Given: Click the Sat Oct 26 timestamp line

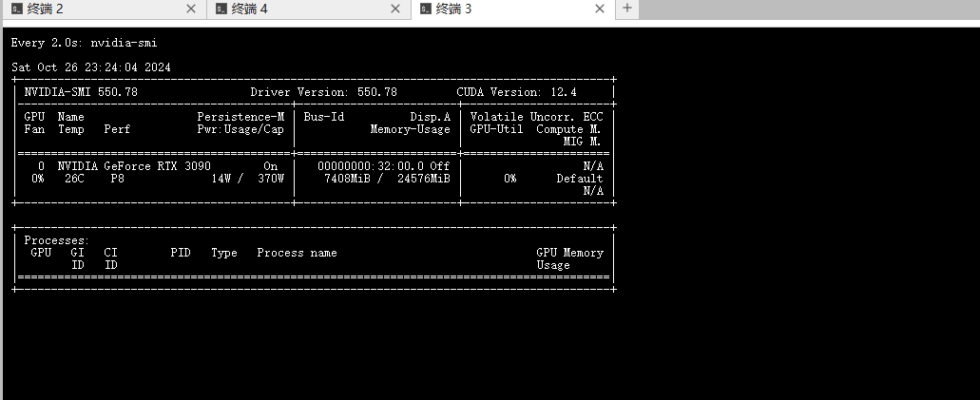Looking at the screenshot, I should [x=90, y=67].
